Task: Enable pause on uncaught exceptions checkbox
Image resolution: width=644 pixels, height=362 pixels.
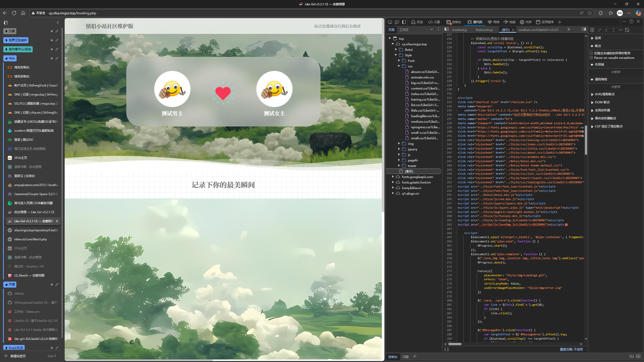Action: coord(591,53)
